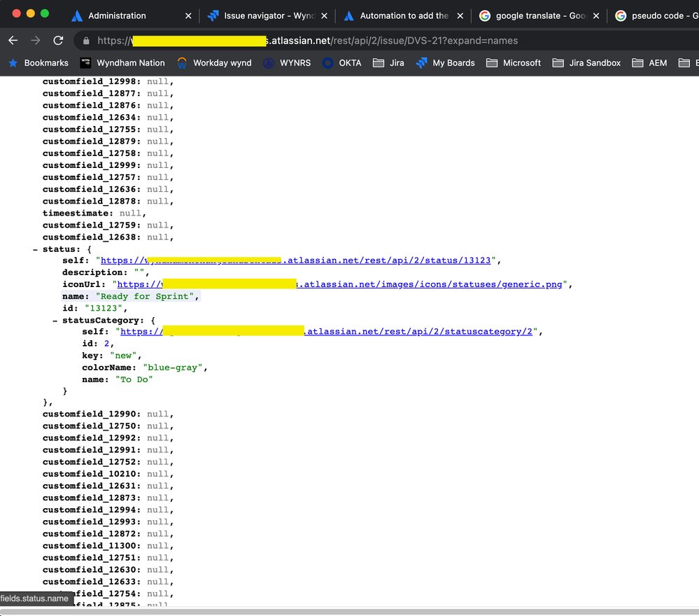Collapse the status JSON object

click(35, 249)
